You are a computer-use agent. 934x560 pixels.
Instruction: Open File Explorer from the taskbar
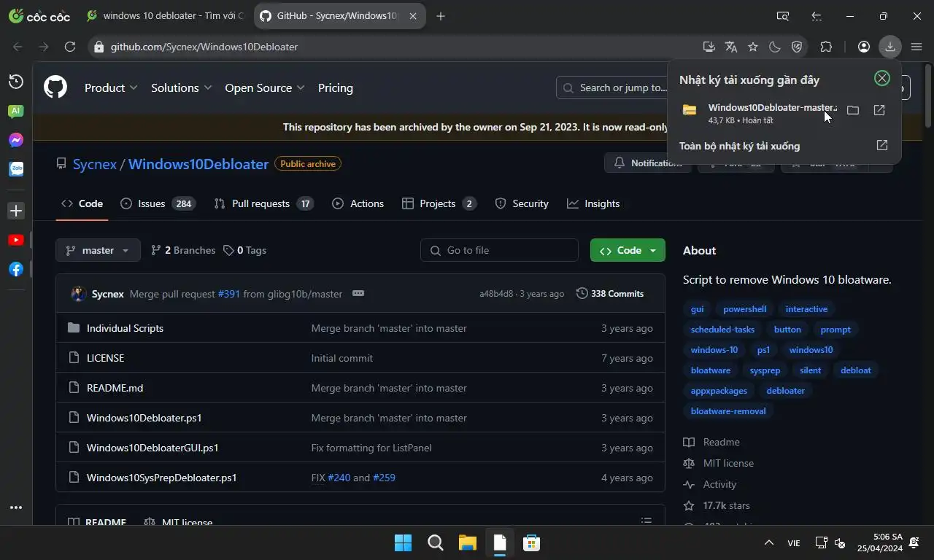point(467,542)
